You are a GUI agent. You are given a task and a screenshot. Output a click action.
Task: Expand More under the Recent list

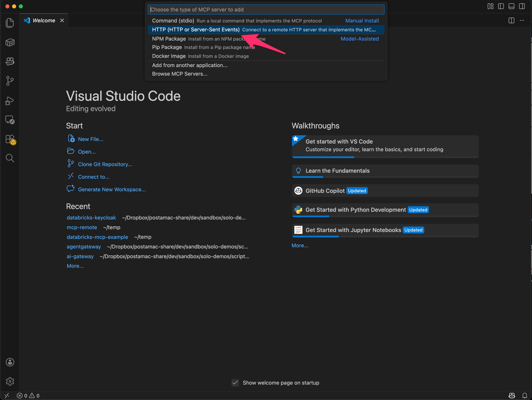[75, 266]
